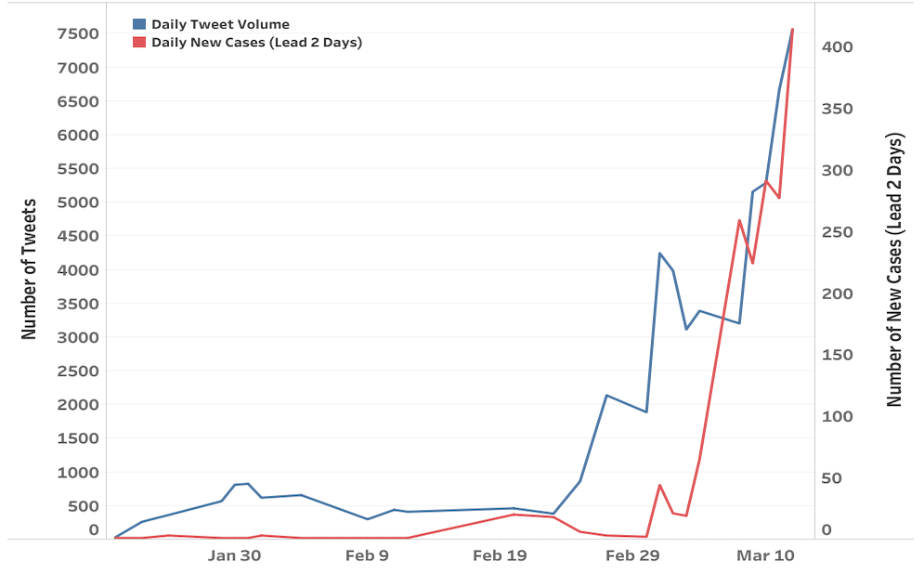924x574 pixels.
Task: Click the 50 tick on the new cases axis
Action: click(x=840, y=478)
